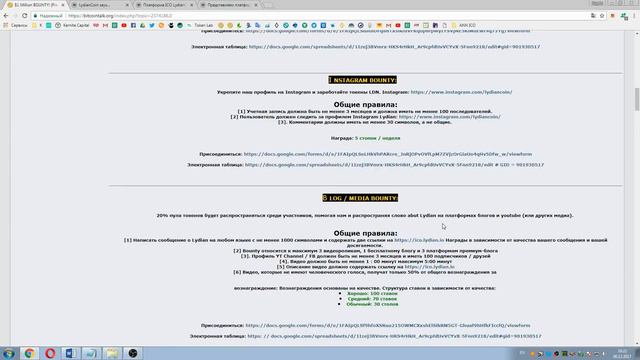
Task: Click the 'Средний: 70 ставок' bullet
Action: click(x=372, y=299)
